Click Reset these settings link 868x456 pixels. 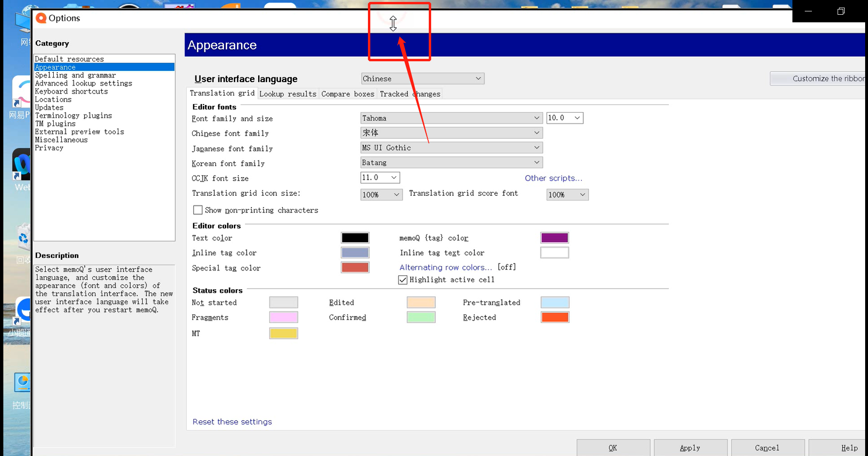(x=232, y=422)
